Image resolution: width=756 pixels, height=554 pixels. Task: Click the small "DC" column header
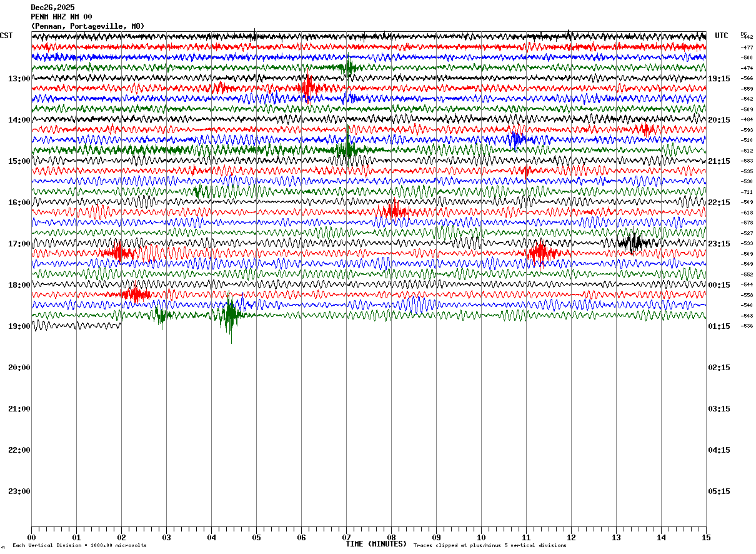(x=744, y=34)
